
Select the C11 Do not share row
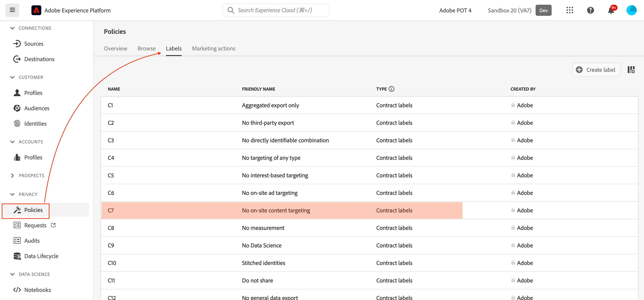tap(369, 280)
